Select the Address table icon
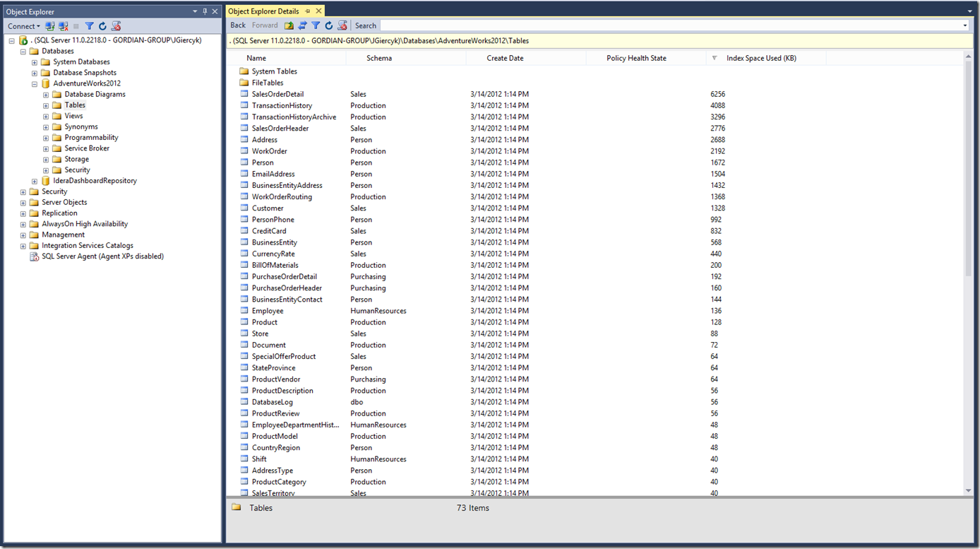980x549 pixels. click(244, 139)
